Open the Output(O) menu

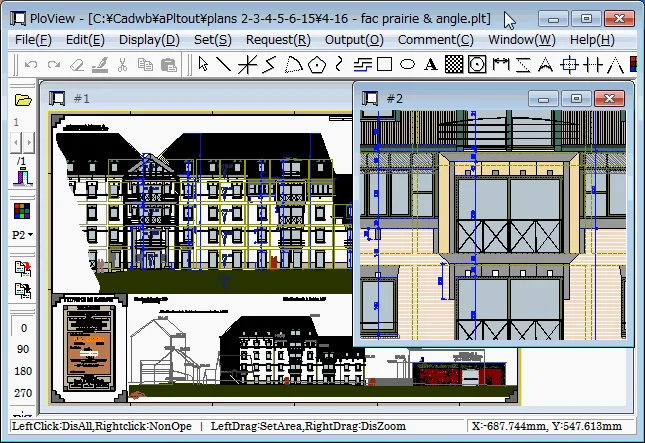(354, 40)
